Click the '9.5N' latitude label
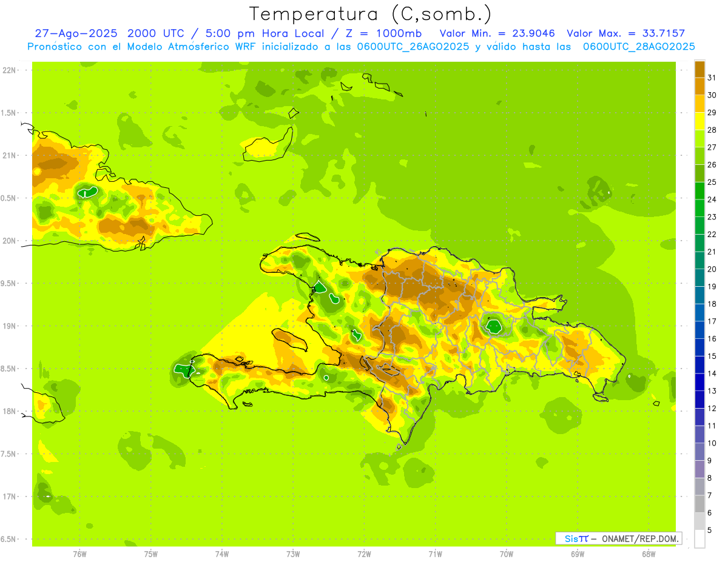 pyautogui.click(x=9, y=284)
